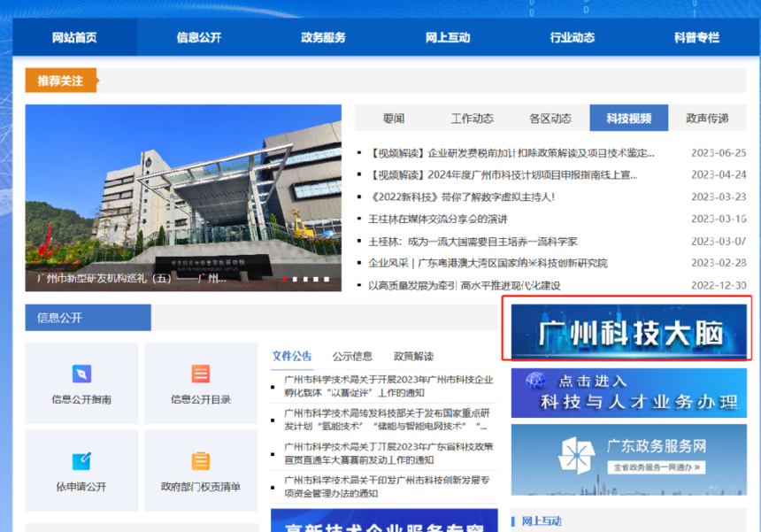Open 科普专栏 navigation item

tap(696, 37)
